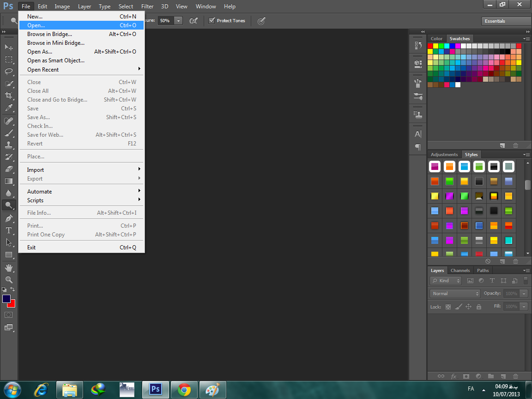This screenshot has height=399, width=532.
Task: Toggle the Protect Tones checkbox
Action: (212, 21)
